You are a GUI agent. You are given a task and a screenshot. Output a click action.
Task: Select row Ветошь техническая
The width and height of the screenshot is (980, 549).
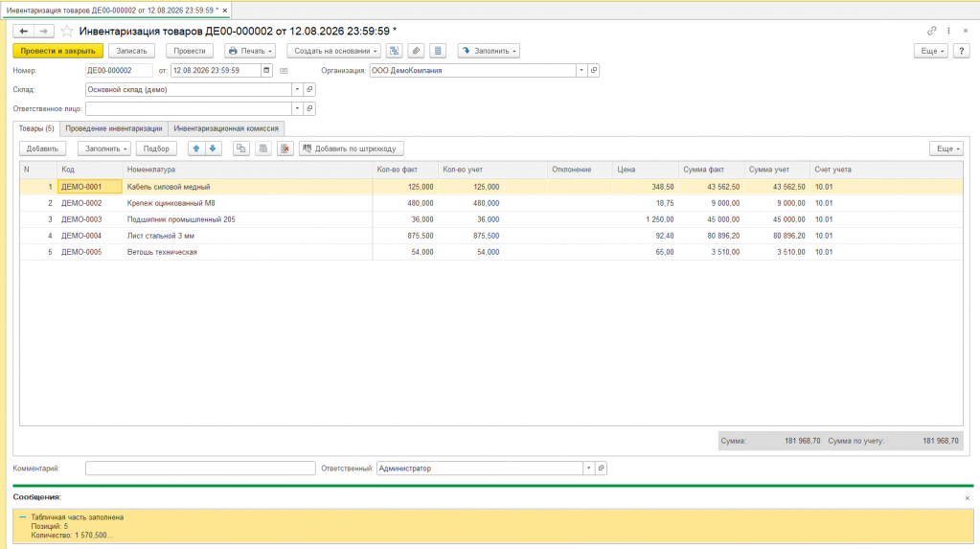[490, 252]
